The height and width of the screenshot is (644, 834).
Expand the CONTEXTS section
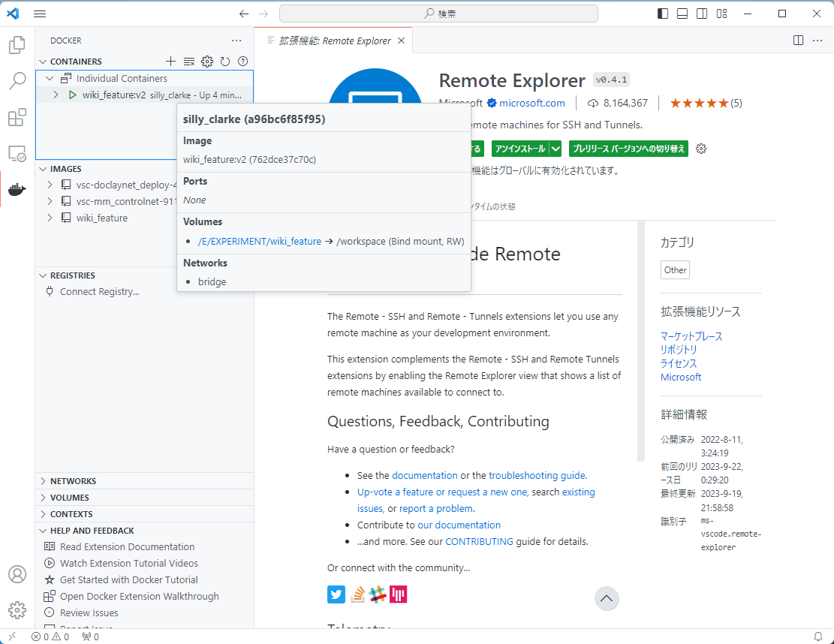pos(43,514)
